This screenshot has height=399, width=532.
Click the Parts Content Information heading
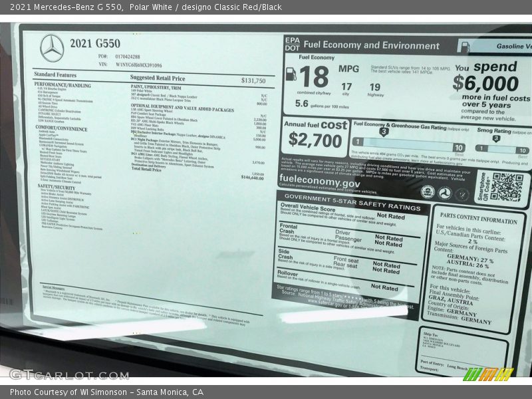tap(478, 220)
